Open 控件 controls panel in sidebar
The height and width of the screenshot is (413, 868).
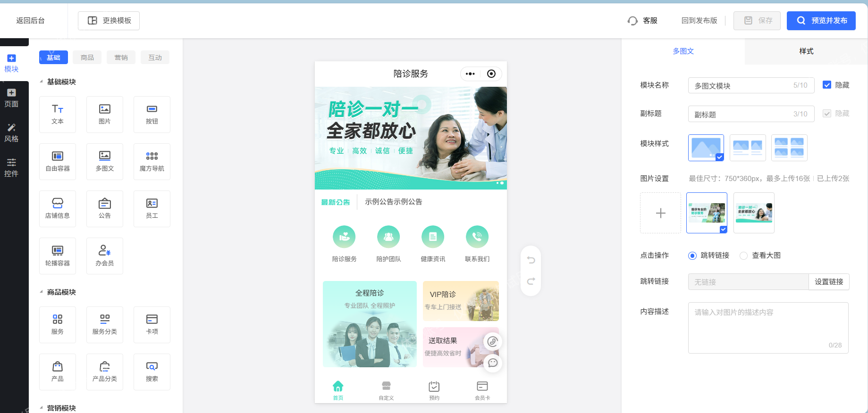11,168
